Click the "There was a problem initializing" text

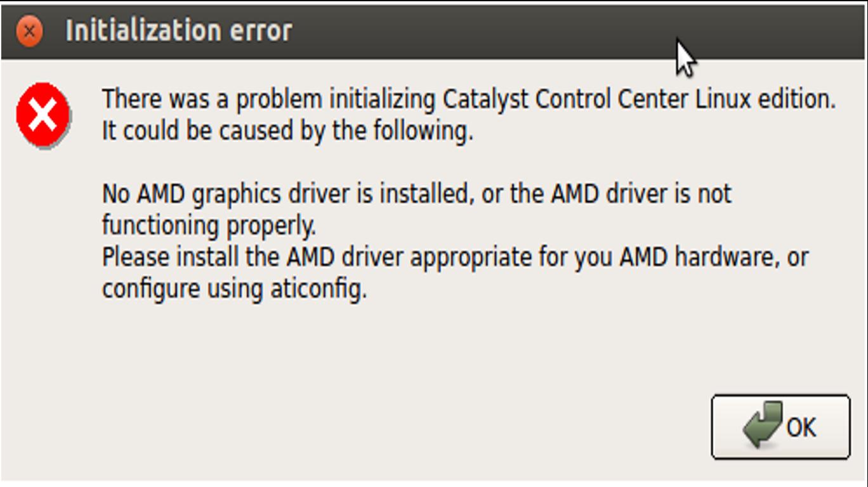268,100
